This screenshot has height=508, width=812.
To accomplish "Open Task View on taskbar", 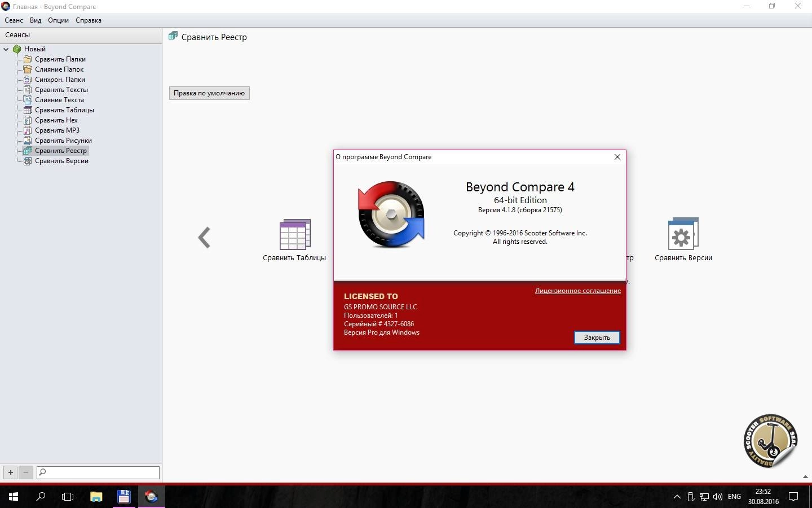I will coord(68,497).
